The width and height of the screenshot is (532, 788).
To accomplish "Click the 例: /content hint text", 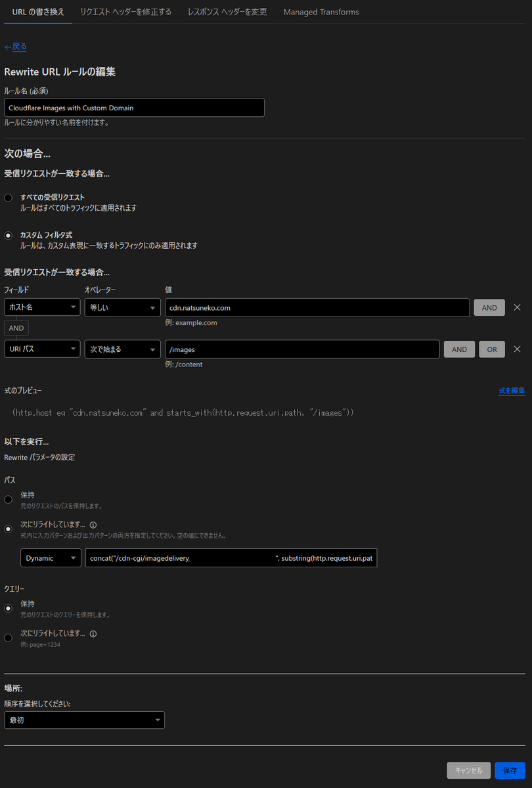I will (x=184, y=364).
